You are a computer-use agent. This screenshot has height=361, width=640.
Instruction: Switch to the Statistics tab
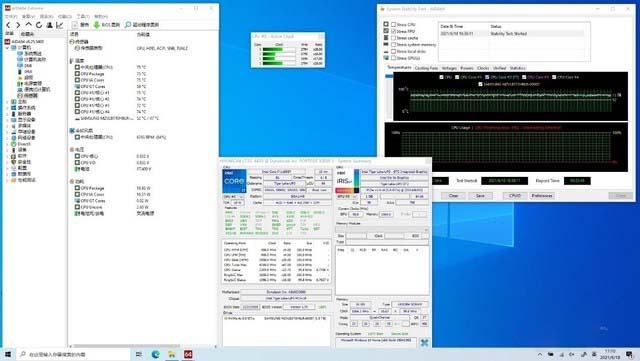(x=518, y=68)
